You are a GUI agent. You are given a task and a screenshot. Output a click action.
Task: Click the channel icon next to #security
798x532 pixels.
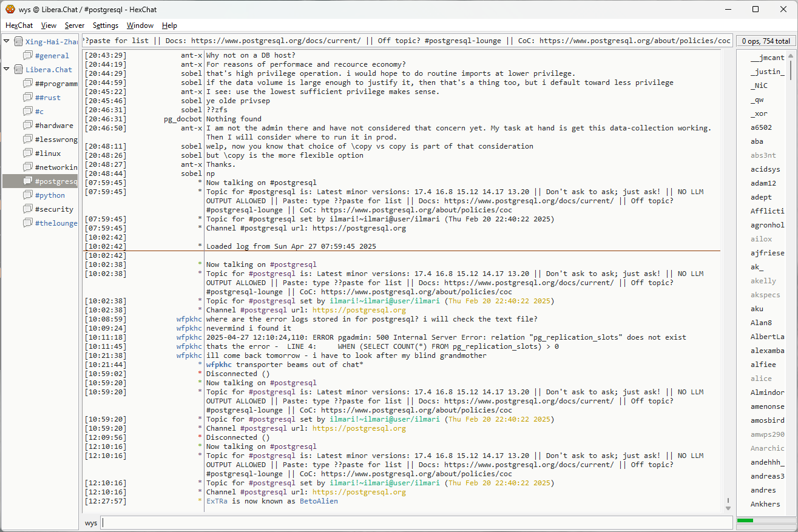coord(27,209)
